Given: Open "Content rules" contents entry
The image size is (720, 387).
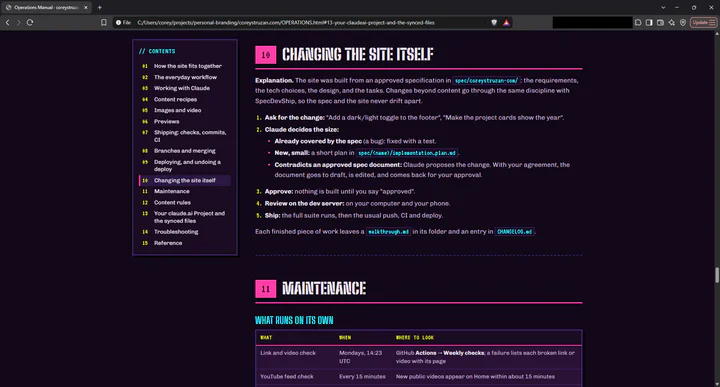Looking at the screenshot, I should click(x=172, y=202).
